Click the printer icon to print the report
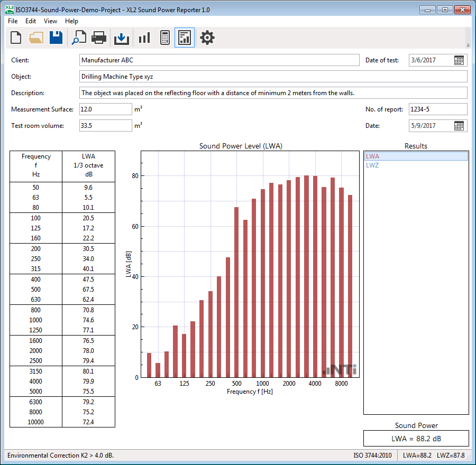 pyautogui.click(x=99, y=38)
